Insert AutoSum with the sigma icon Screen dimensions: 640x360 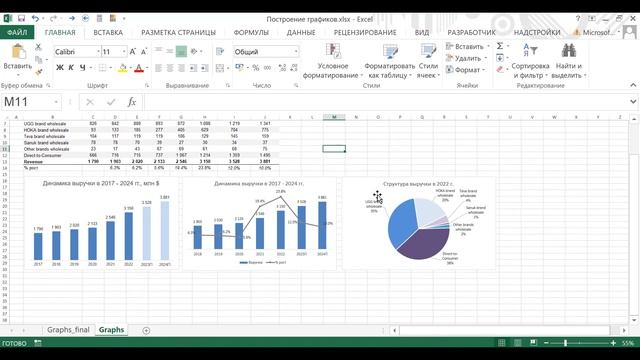point(500,46)
